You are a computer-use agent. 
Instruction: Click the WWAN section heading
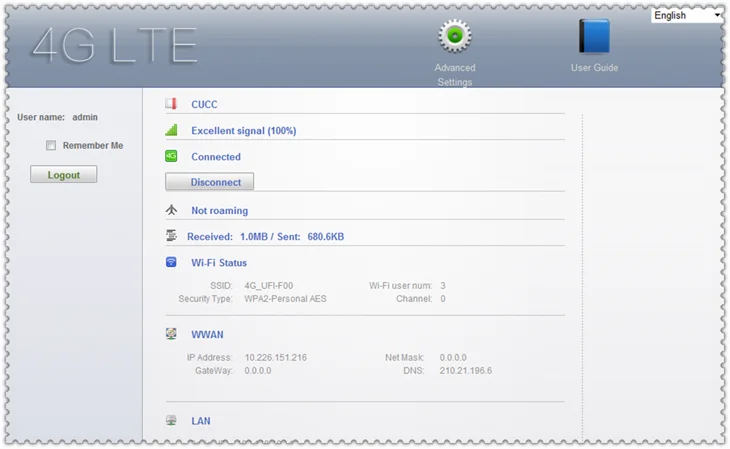pyautogui.click(x=207, y=335)
